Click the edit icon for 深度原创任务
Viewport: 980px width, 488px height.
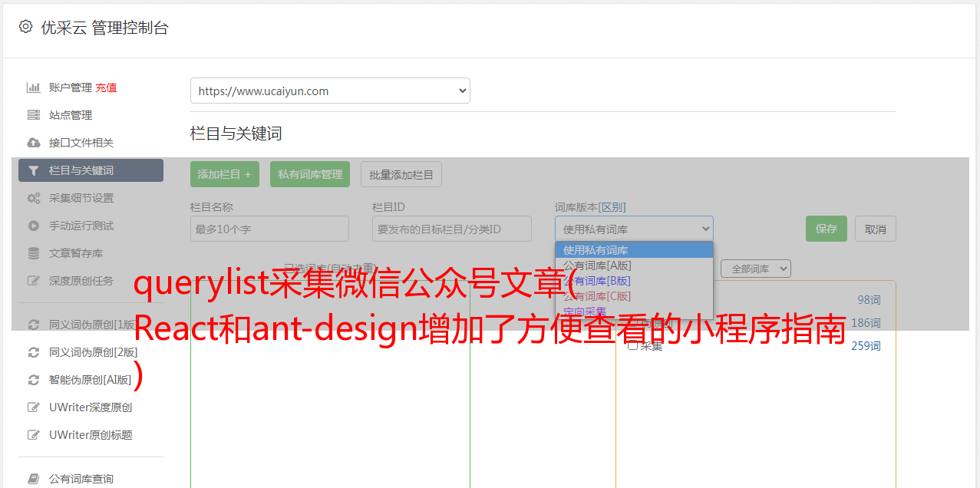tap(34, 281)
